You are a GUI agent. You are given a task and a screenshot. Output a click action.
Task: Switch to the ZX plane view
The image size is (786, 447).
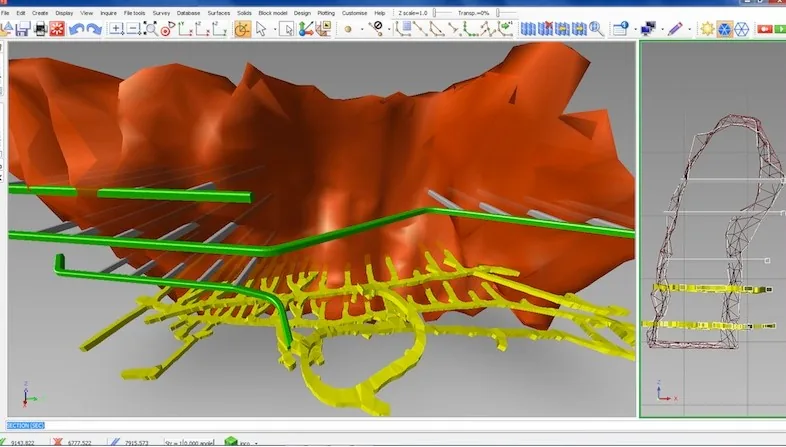203,29
